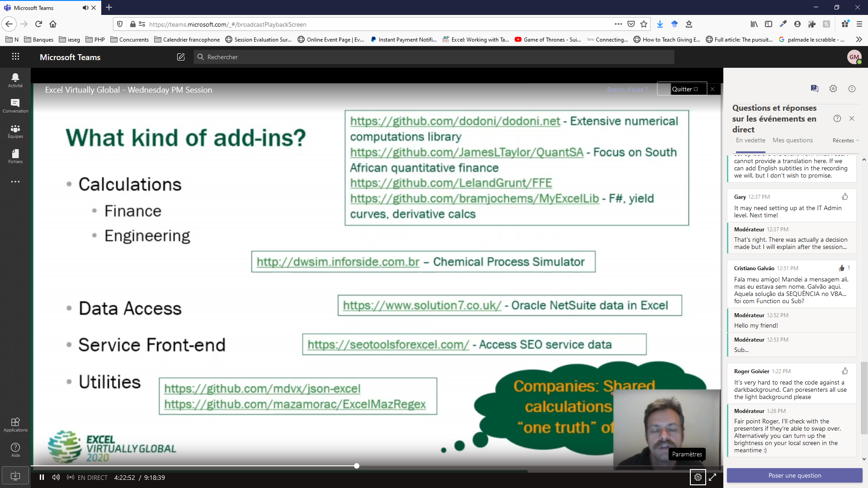
Task: Click the EN DIRECT live indicator
Action: click(x=87, y=477)
